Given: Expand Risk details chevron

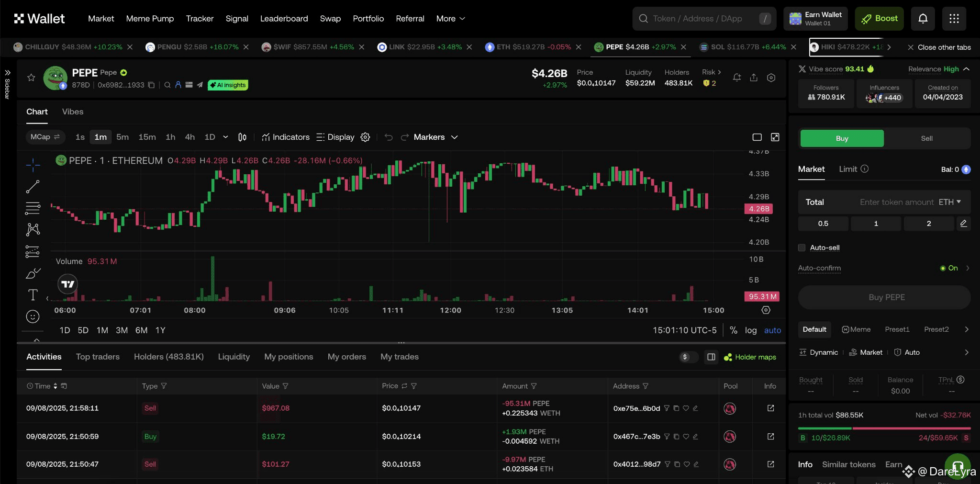Looking at the screenshot, I should click(x=719, y=72).
